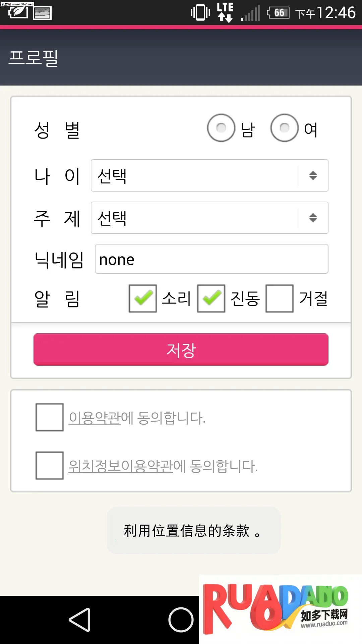Tap the 닉네임 nickname input field
The height and width of the screenshot is (644, 362).
212,259
